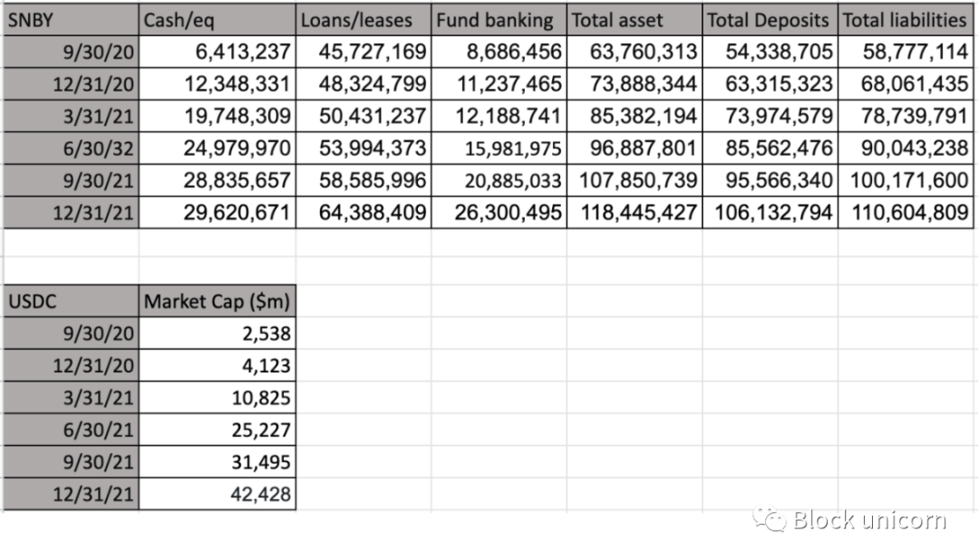Click the cell showing 48,324,799
This screenshot has width=979, height=560.
[363, 84]
